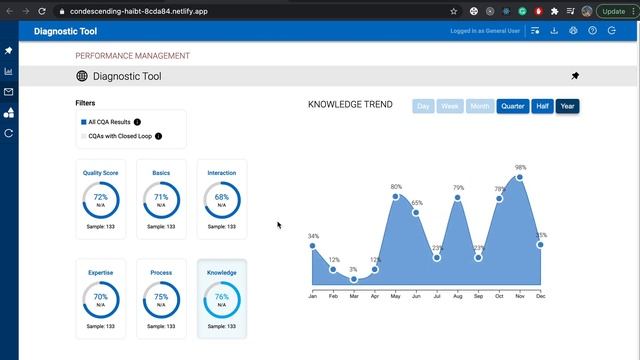Click the refresh icon in left sidebar
This screenshot has height=360, width=640.
(x=9, y=133)
